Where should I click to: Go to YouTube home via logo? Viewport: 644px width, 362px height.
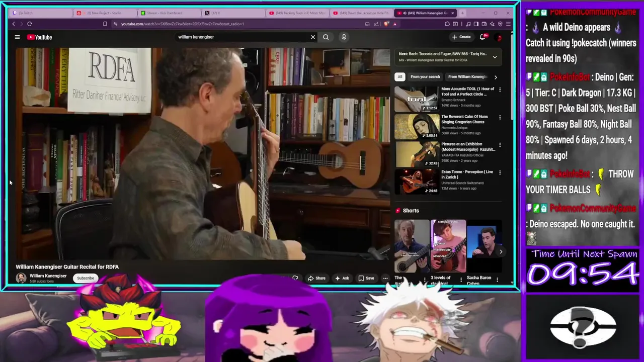40,37
